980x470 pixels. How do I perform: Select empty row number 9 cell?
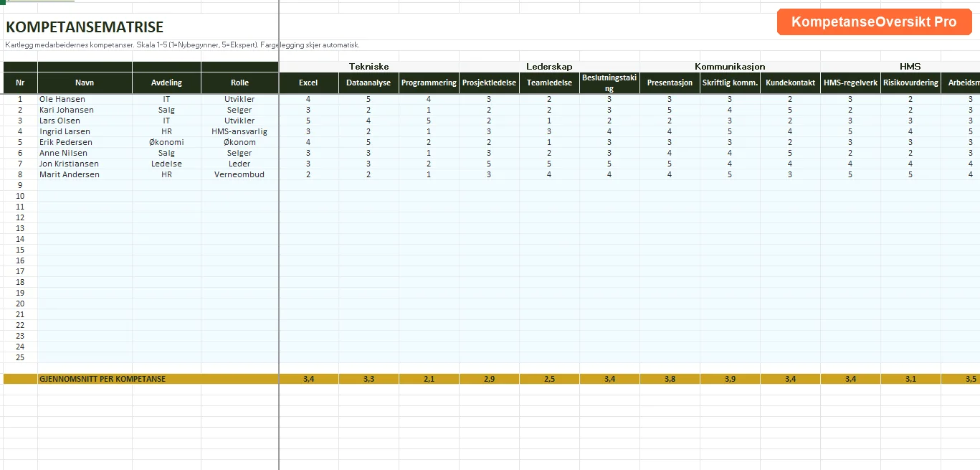click(20, 185)
